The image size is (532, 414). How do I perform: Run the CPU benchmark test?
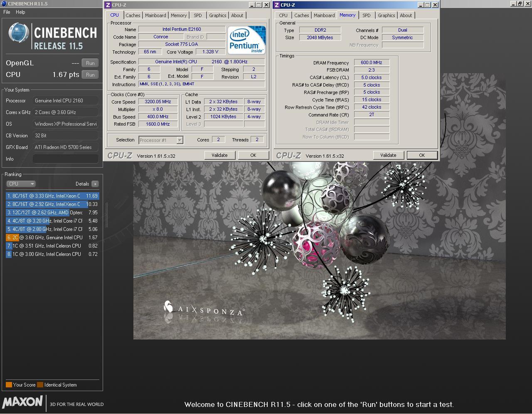coord(90,75)
